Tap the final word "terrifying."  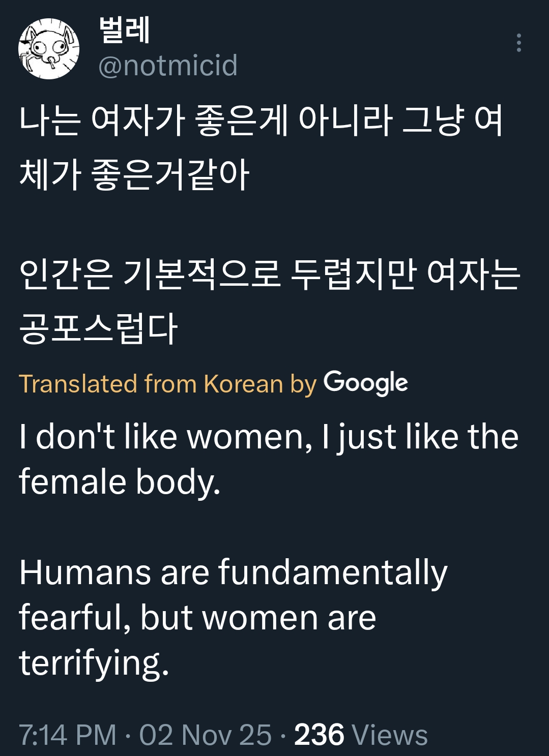(94, 662)
